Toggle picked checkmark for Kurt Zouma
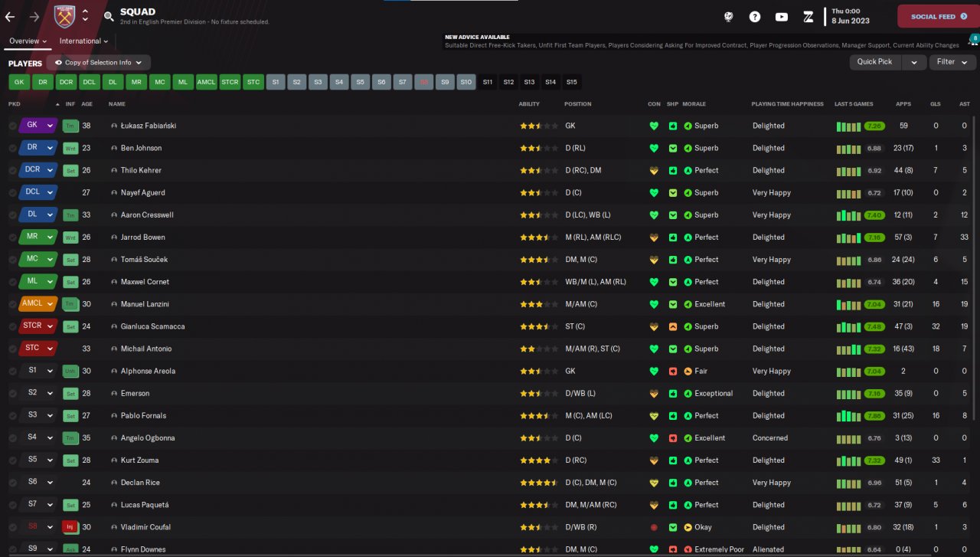The width and height of the screenshot is (980, 557). coord(13,460)
